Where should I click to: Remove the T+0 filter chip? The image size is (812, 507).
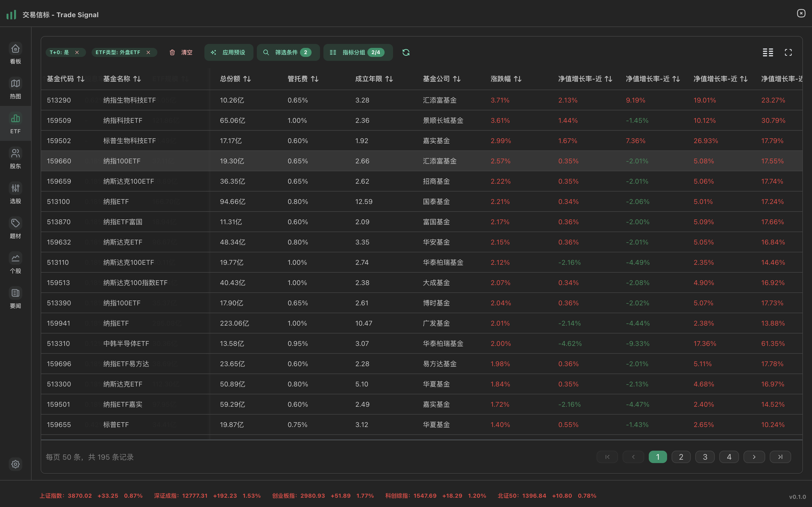[77, 52]
